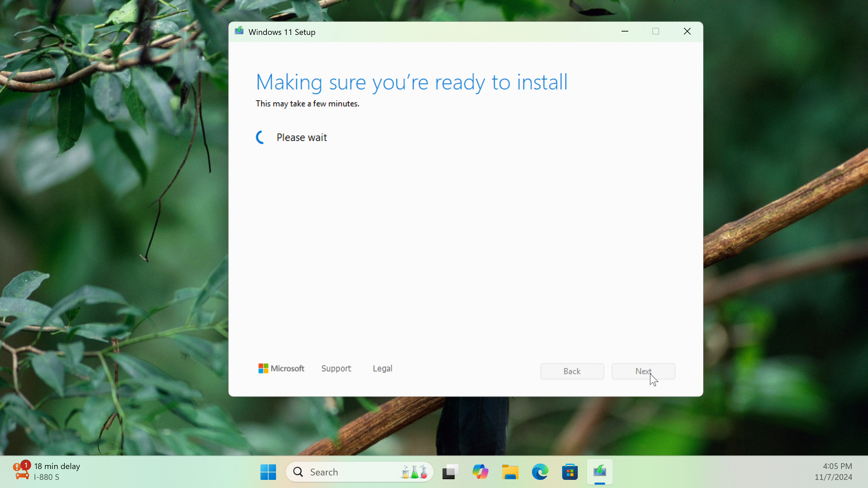Open the Legal link in Setup

[382, 368]
